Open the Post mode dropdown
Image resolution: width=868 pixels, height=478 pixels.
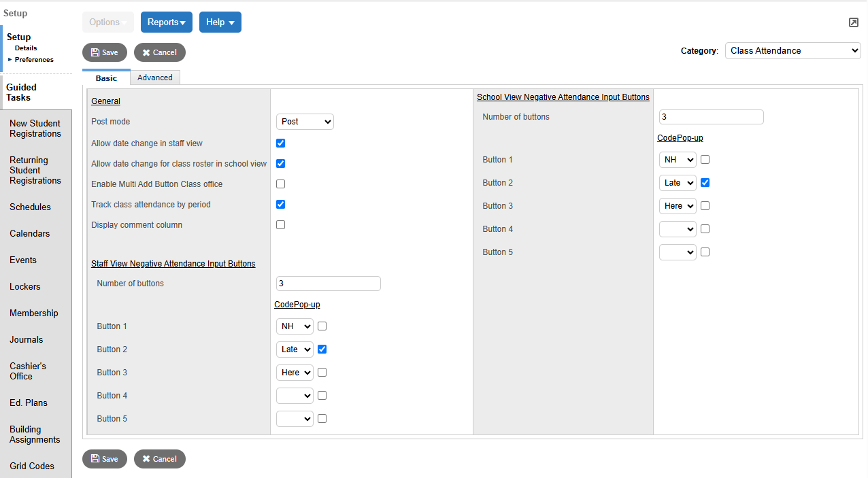[x=305, y=121]
